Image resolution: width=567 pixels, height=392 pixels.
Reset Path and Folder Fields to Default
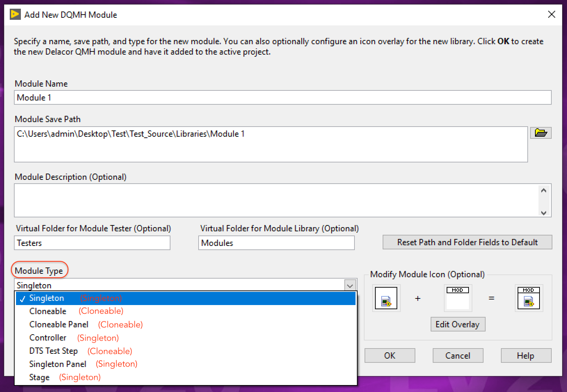(467, 242)
